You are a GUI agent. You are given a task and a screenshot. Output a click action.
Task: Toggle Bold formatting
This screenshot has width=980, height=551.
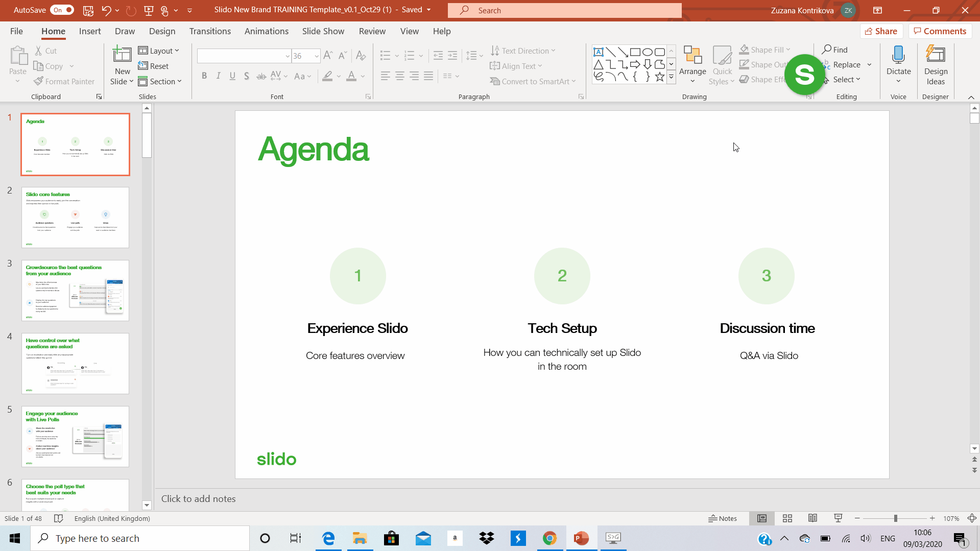click(x=204, y=76)
